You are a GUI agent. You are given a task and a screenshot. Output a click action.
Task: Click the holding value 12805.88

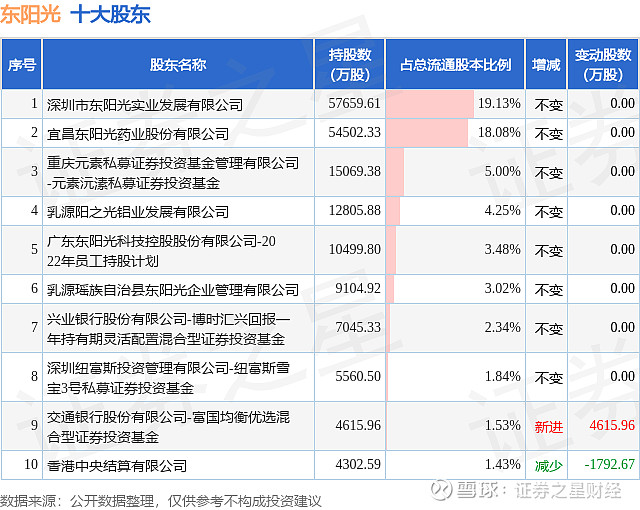[354, 211]
